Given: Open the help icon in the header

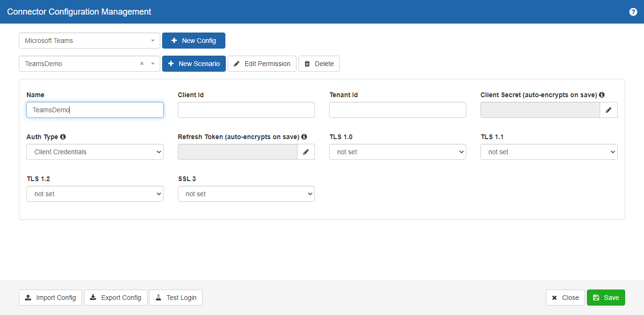Looking at the screenshot, I should click(633, 11).
